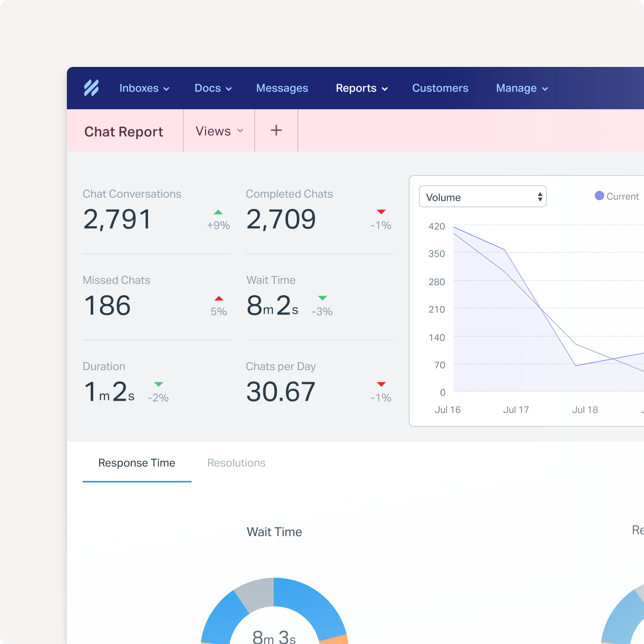The width and height of the screenshot is (644, 644).
Task: Open the Customers page
Action: pyautogui.click(x=440, y=88)
